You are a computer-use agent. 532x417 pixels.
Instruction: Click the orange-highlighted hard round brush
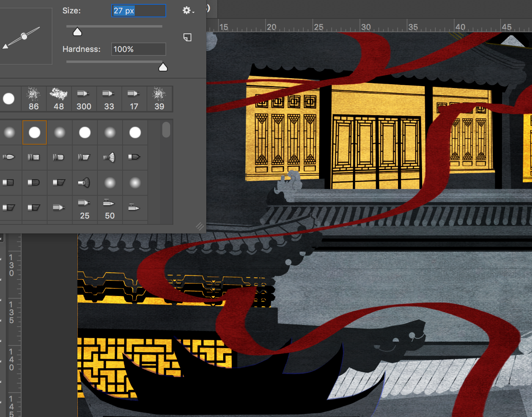tap(35, 132)
